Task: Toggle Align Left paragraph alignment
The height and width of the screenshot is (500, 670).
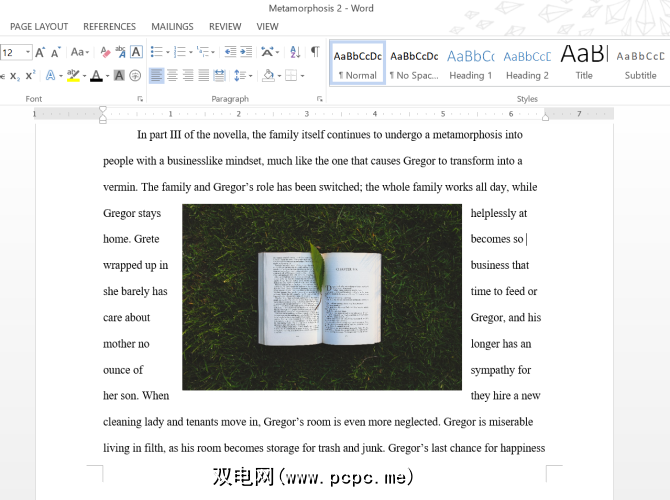Action: (x=156, y=76)
